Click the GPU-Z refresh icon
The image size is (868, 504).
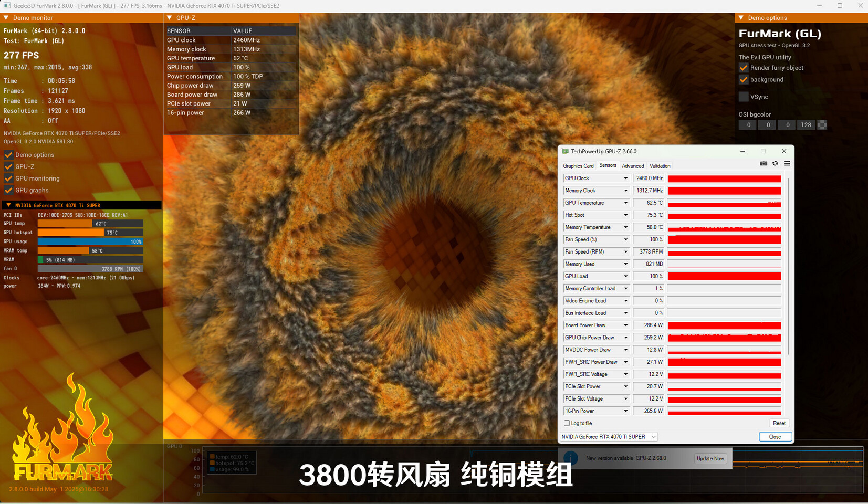point(775,164)
